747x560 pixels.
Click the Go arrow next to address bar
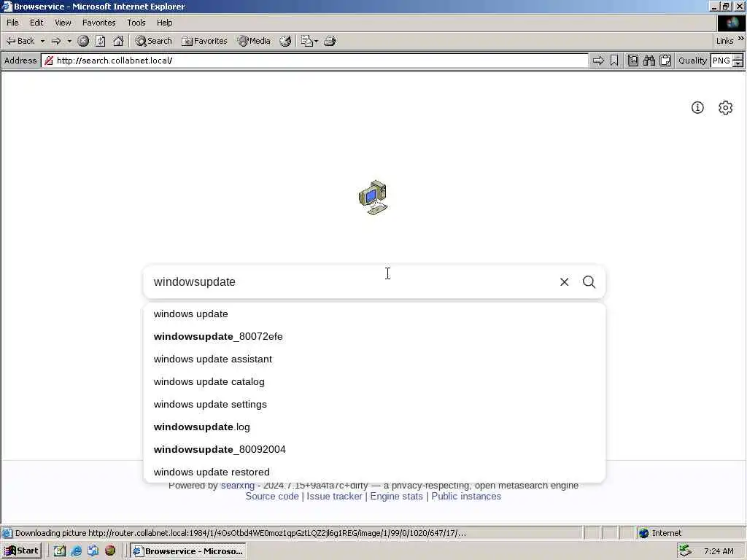coord(598,61)
